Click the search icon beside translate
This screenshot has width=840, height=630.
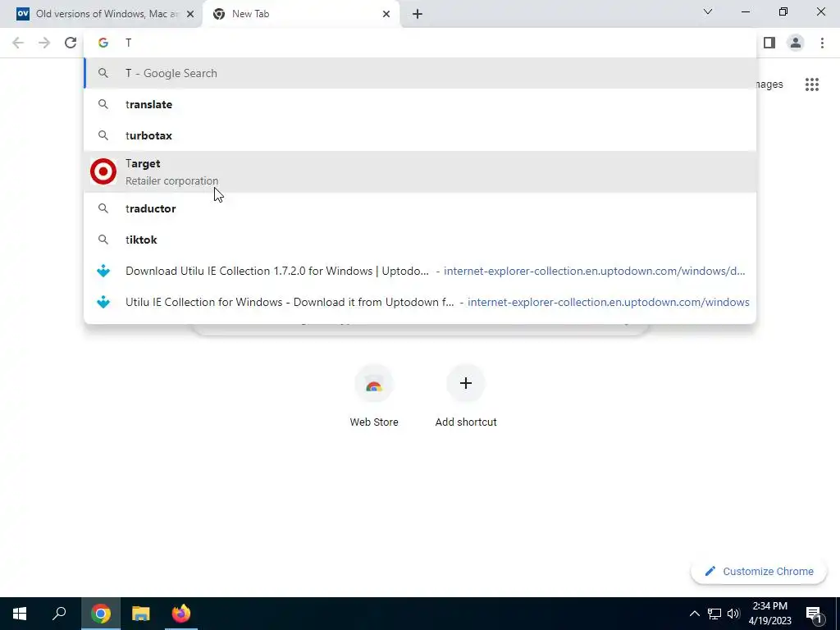tap(103, 104)
